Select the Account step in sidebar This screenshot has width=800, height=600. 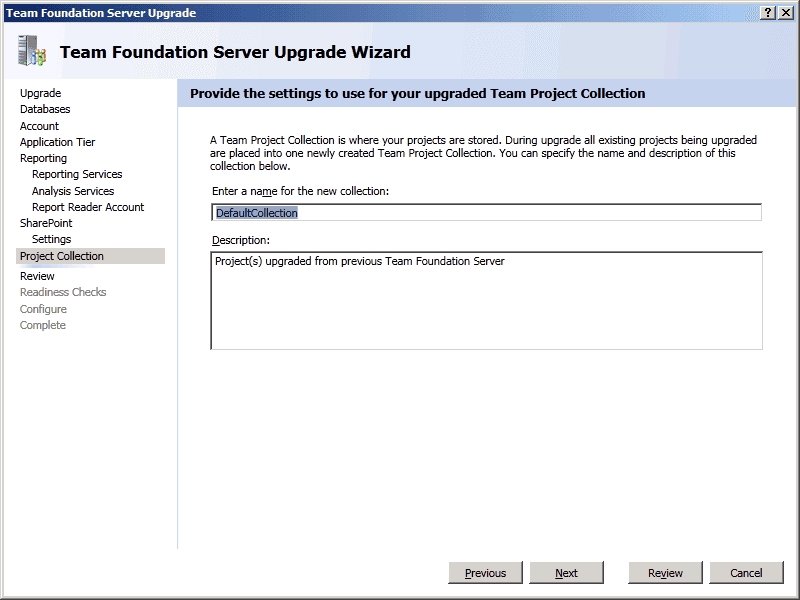tap(39, 126)
